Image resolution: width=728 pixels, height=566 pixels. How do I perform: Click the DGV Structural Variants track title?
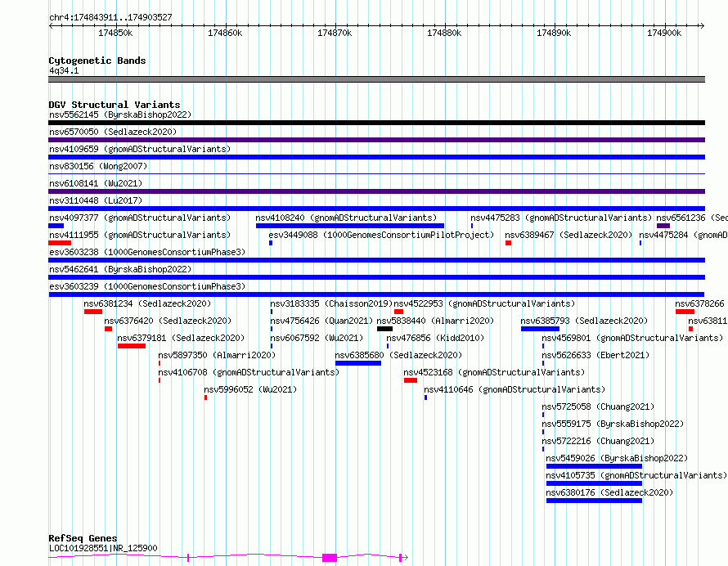pyautogui.click(x=115, y=105)
